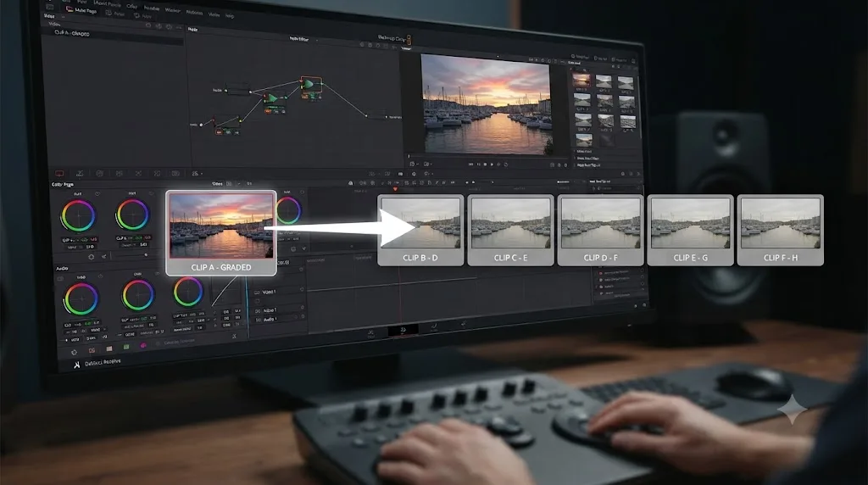Screen dimensions: 868x485
Task: Select the CLIP C - E thumbnail
Action: [x=510, y=230]
